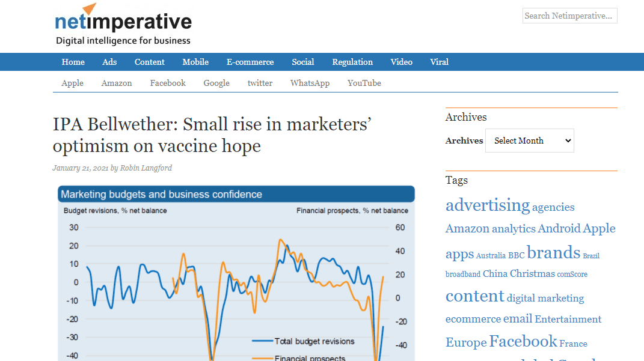Select the digital marketing tag
Viewport: 644px width, 361px height.
click(545, 298)
